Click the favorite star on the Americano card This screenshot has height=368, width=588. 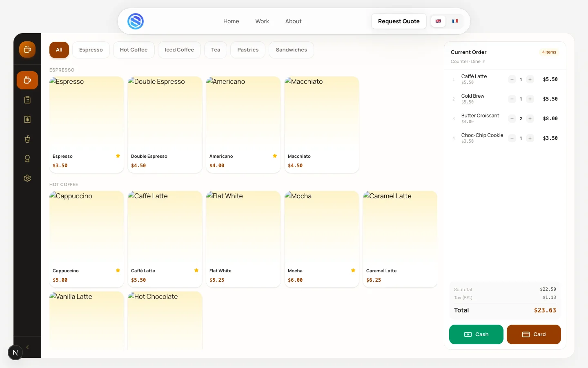pos(275,156)
